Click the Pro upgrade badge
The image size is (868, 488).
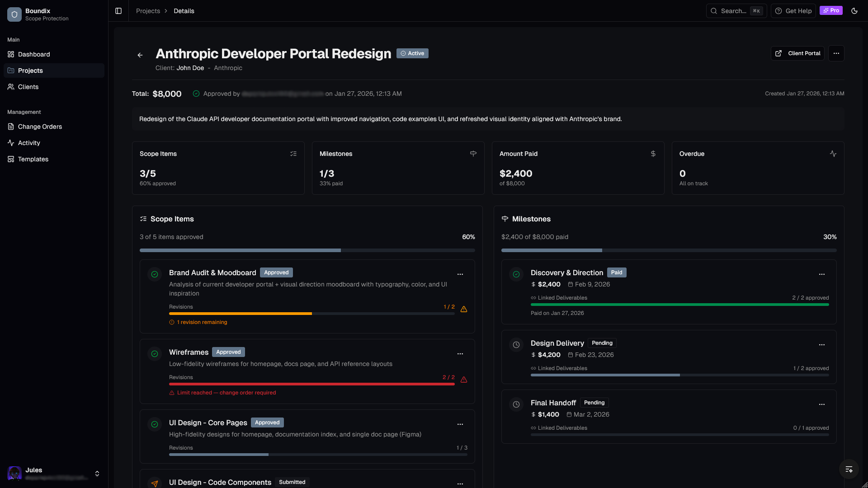point(831,10)
